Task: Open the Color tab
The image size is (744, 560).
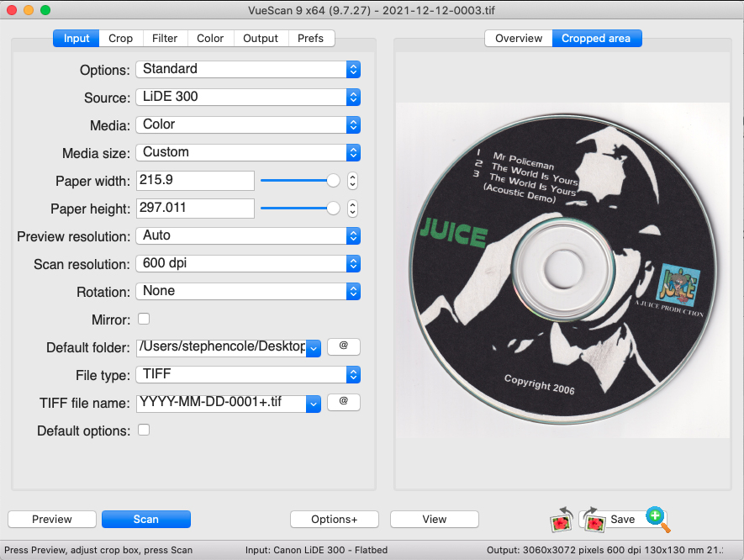Action: [x=210, y=39]
